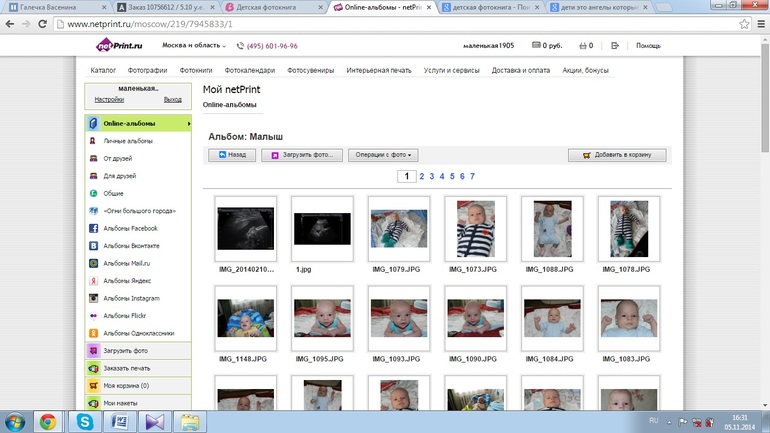
Task: Open Вконтакте albums in sidebar
Action: [x=131, y=245]
